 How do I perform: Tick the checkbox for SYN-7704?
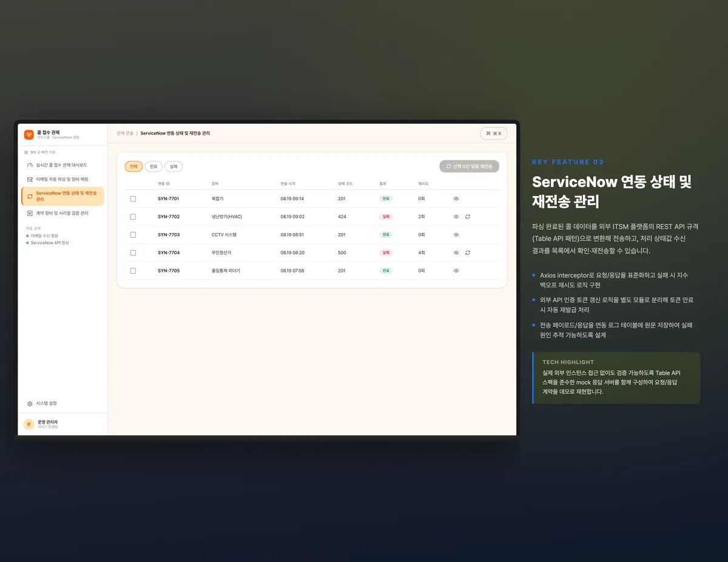pyautogui.click(x=133, y=252)
